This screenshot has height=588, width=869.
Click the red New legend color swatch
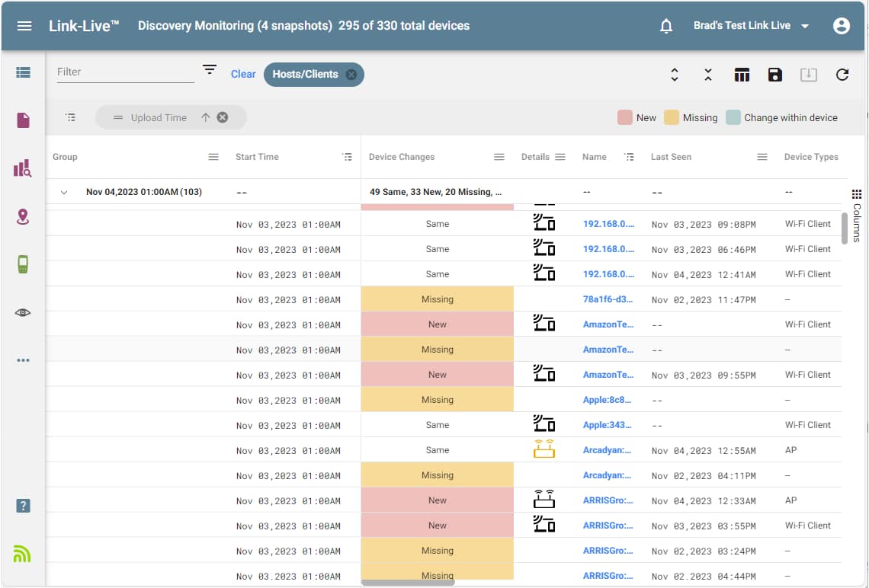tap(625, 117)
